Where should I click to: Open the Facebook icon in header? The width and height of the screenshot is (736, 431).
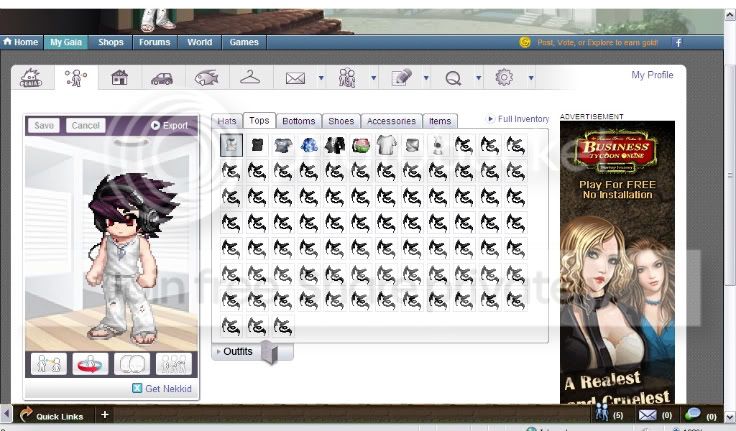point(678,43)
